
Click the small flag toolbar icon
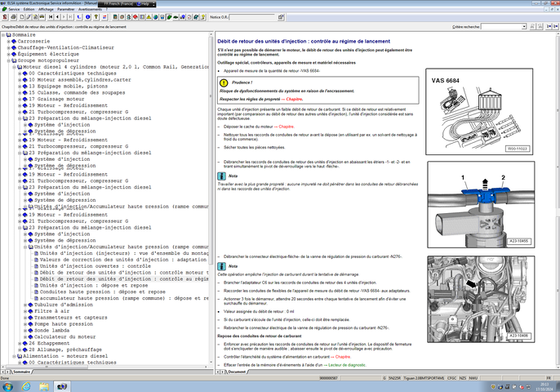pyautogui.click(x=104, y=17)
